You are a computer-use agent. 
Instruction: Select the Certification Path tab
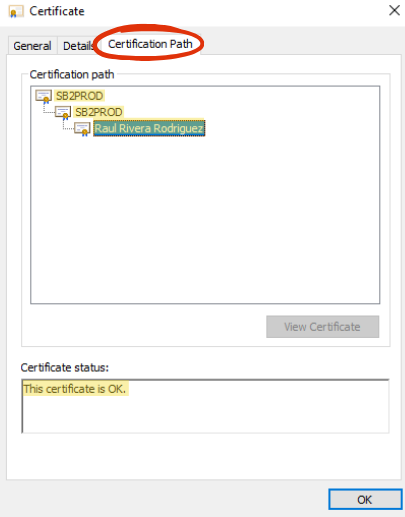pyautogui.click(x=150, y=44)
